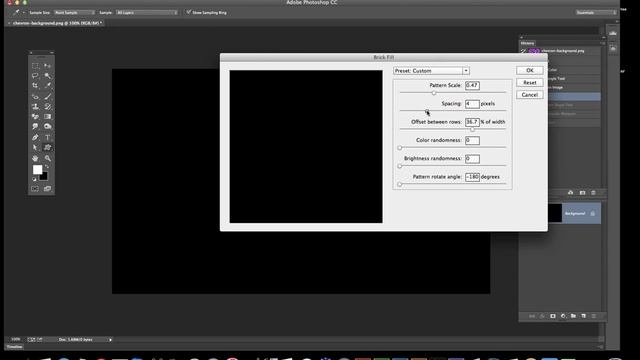Select the Eraser tool
This screenshot has width=640, height=360.
coord(35,117)
